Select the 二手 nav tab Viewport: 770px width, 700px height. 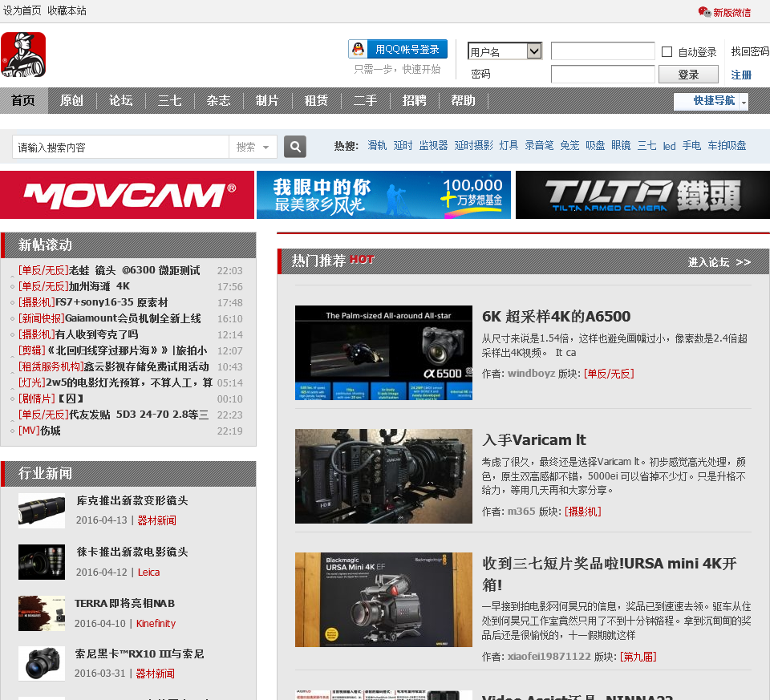click(366, 101)
